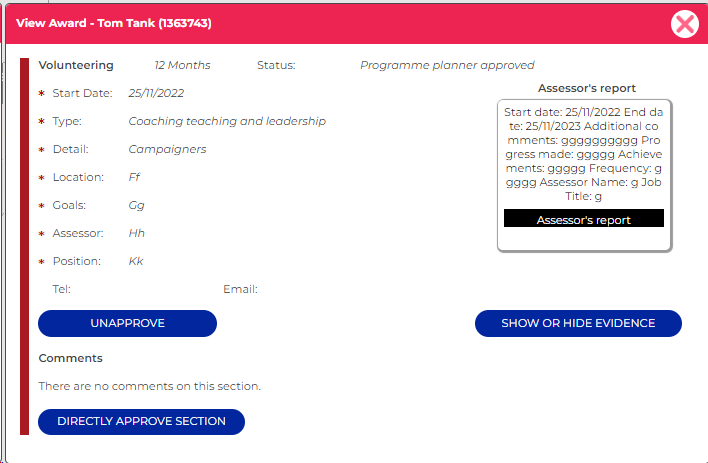Click the Location value Ff
The height and width of the screenshot is (463, 708).
pyautogui.click(x=134, y=177)
